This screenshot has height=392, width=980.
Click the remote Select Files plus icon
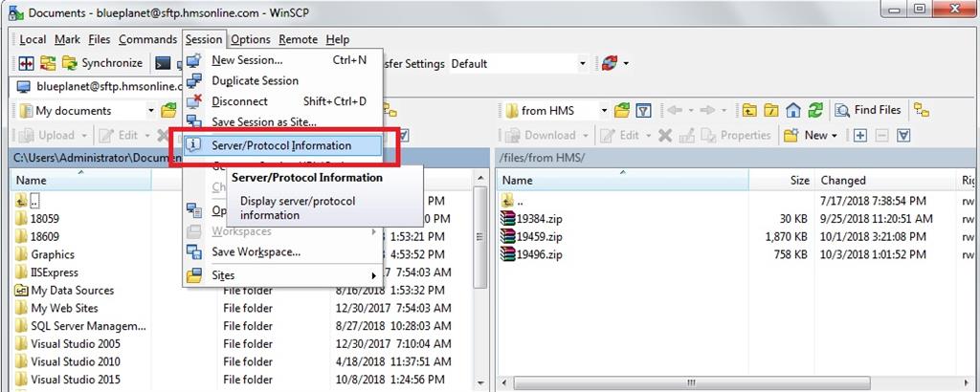point(860,135)
